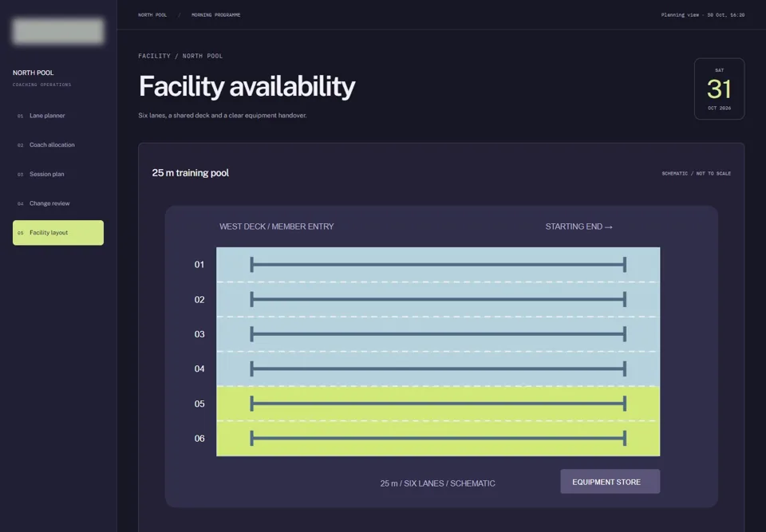766x532 pixels.
Task: Select lane 03 in the pool
Action: tap(438, 334)
